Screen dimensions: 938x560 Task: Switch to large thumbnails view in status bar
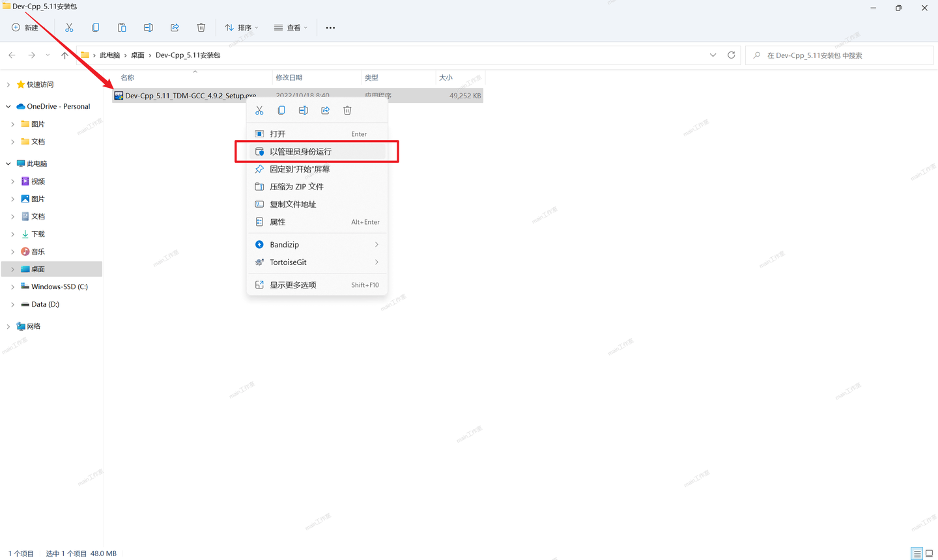click(930, 553)
